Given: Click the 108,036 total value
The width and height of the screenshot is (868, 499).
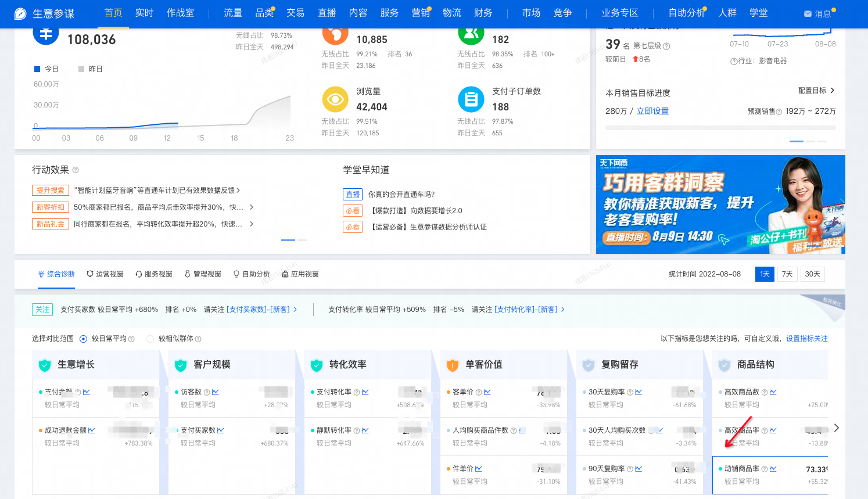Looking at the screenshot, I should click(92, 40).
